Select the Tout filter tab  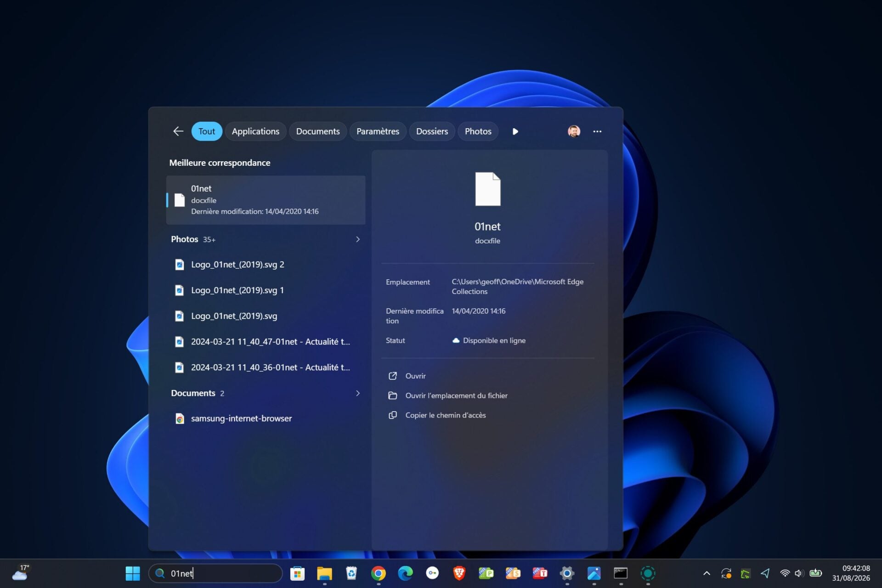pyautogui.click(x=207, y=131)
